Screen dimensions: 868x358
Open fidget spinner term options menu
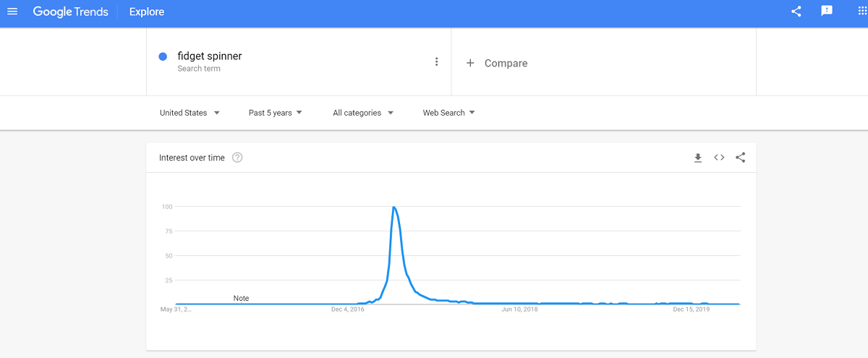[436, 61]
